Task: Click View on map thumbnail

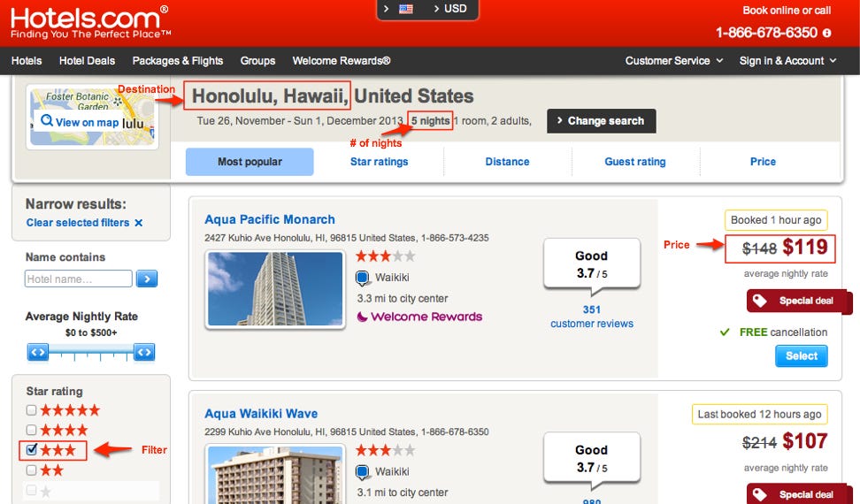Action: (92, 118)
